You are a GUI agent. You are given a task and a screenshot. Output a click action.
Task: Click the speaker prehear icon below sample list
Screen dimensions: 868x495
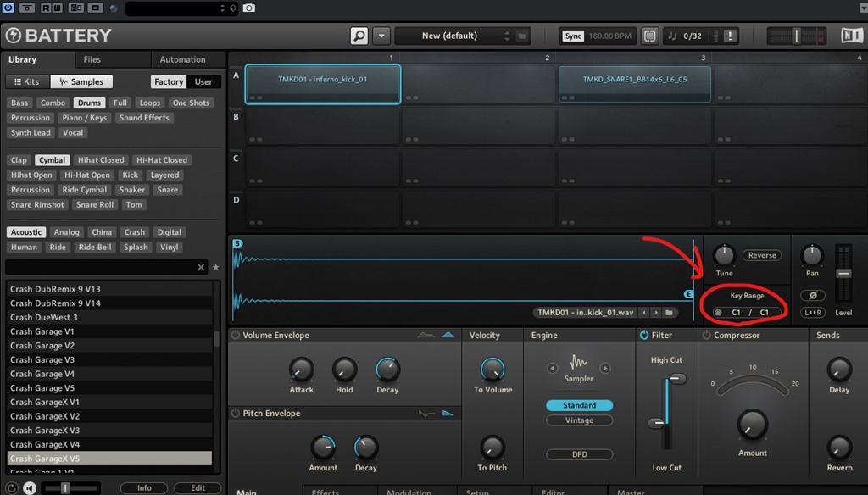[x=30, y=488]
